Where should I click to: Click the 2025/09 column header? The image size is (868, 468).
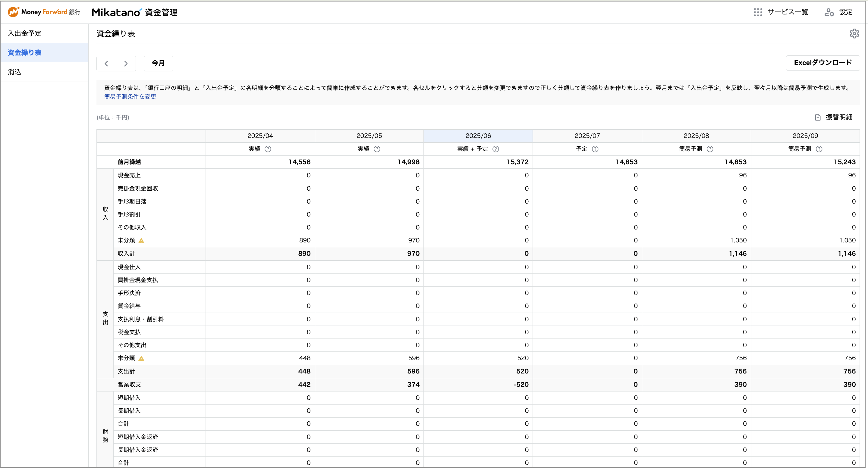[x=805, y=136]
